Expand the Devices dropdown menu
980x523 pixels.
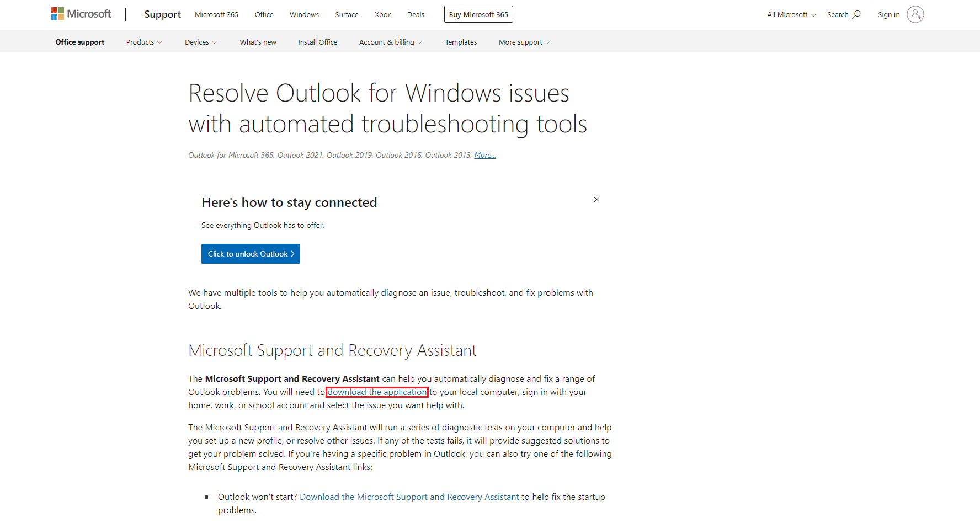click(201, 42)
